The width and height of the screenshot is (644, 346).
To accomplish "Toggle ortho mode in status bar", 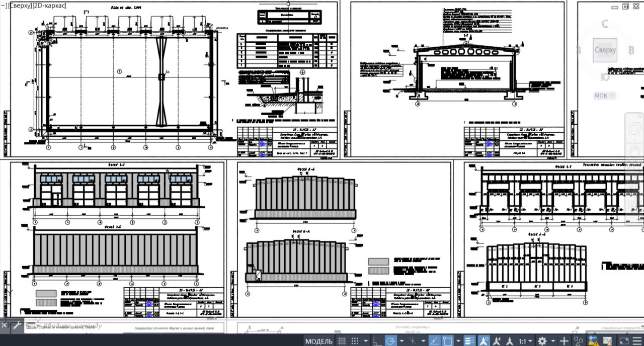I will click(377, 341).
